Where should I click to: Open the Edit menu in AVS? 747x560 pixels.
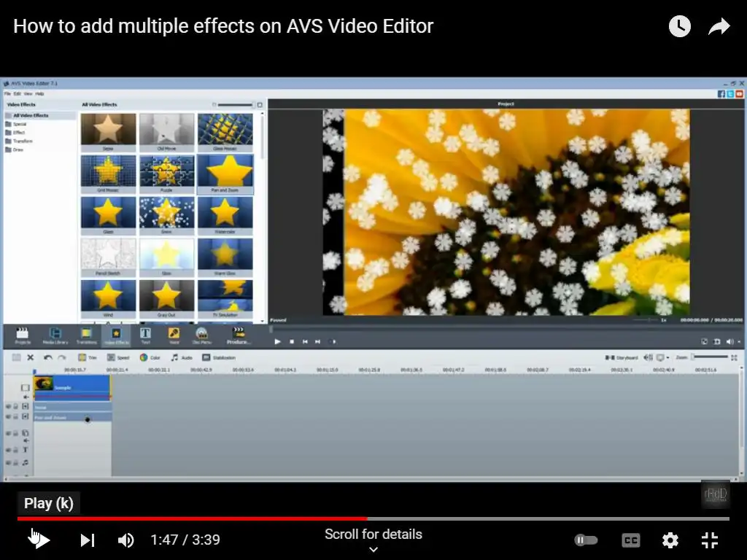click(x=18, y=94)
